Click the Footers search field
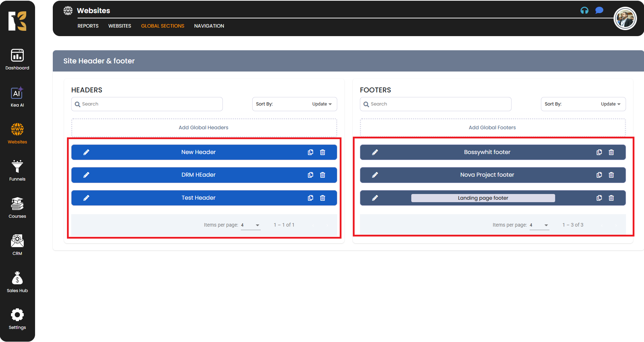Image resolution: width=644 pixels, height=342 pixels. tap(435, 104)
